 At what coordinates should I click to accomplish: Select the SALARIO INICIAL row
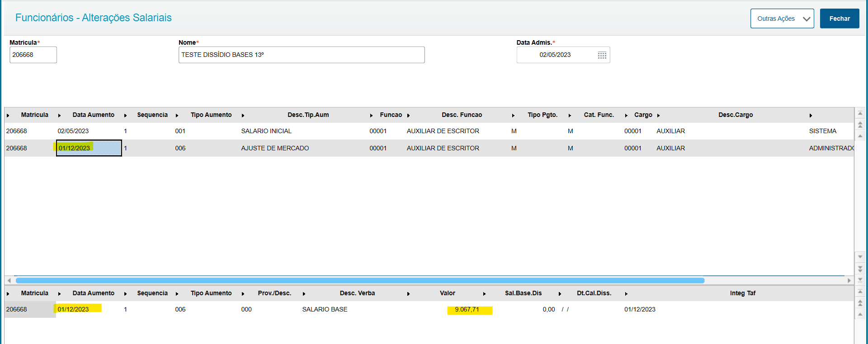pyautogui.click(x=429, y=131)
